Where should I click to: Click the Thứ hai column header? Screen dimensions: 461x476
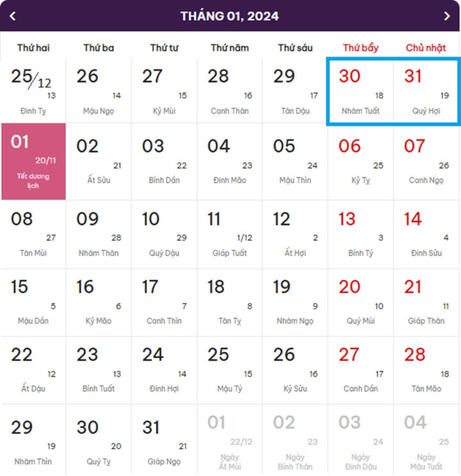click(33, 47)
